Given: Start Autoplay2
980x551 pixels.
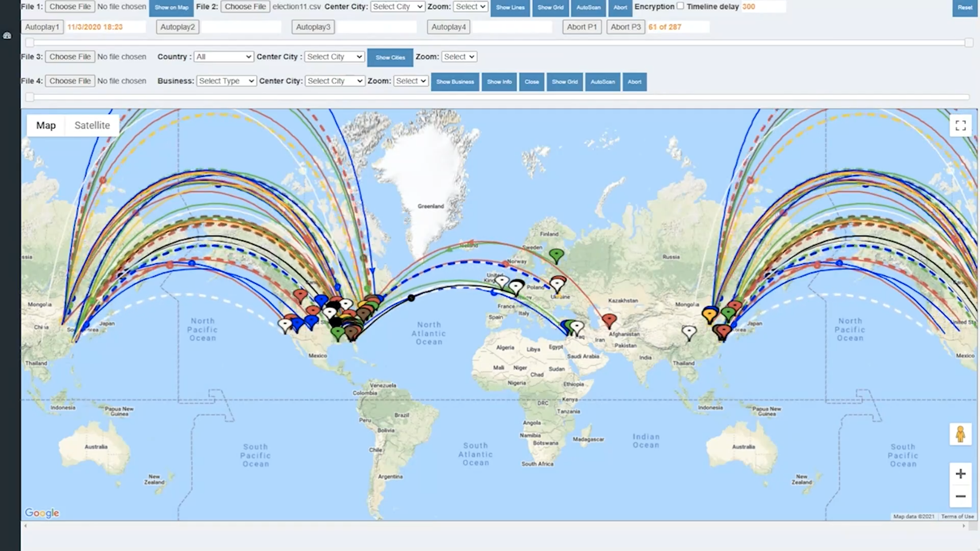Looking at the screenshot, I should (178, 27).
